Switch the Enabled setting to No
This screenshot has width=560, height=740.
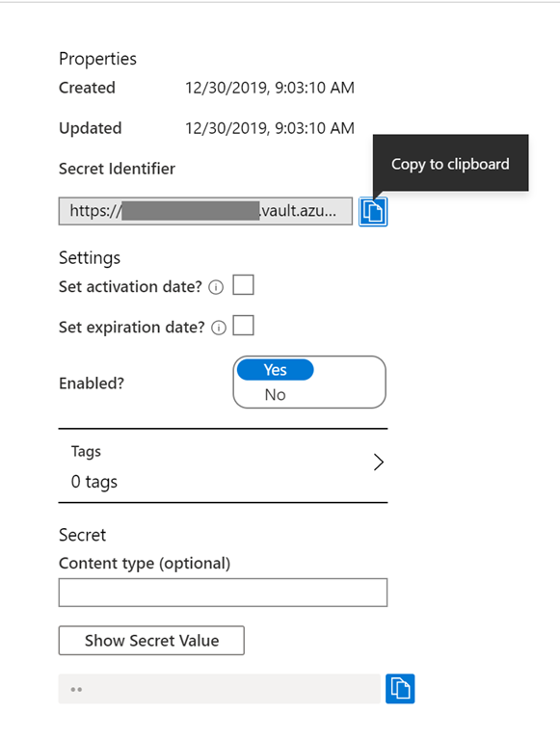[276, 394]
